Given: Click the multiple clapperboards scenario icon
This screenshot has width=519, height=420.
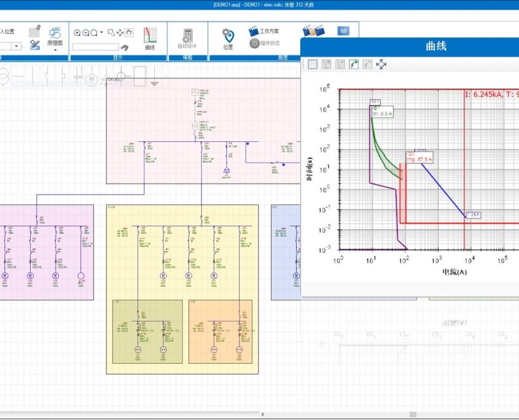Looking at the screenshot, I should pyautogui.click(x=313, y=31).
